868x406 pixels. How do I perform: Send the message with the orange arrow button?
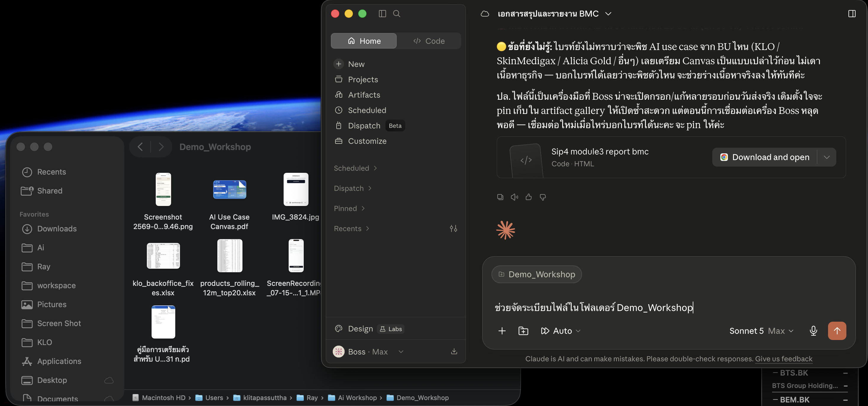coord(837,331)
